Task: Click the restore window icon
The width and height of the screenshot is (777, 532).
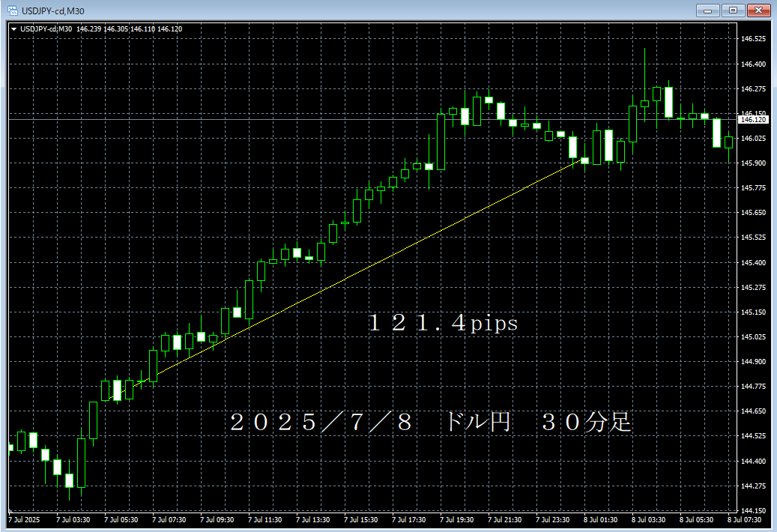Action: coord(733,10)
